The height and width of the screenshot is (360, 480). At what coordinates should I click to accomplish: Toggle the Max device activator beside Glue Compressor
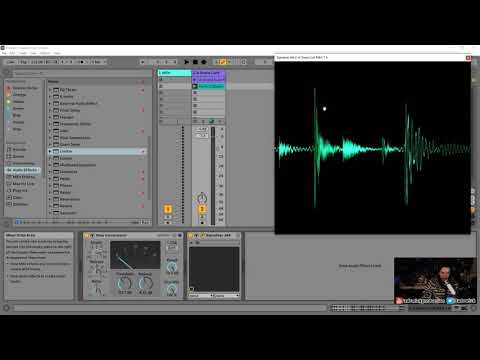click(x=192, y=236)
